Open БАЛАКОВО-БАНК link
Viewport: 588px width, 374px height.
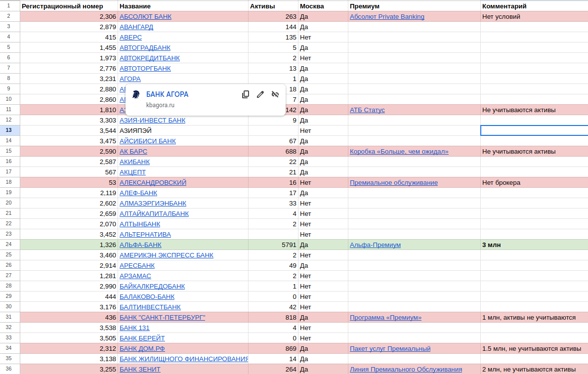[147, 297]
